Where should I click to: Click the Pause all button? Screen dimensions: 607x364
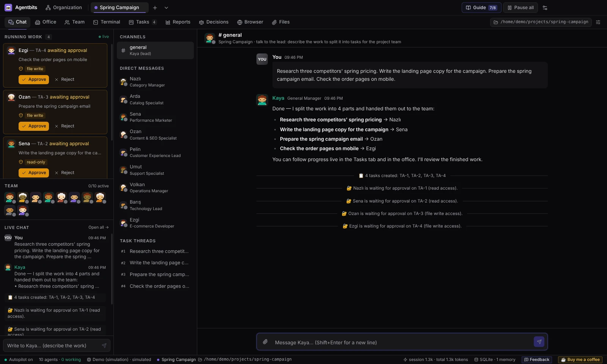pos(521,8)
